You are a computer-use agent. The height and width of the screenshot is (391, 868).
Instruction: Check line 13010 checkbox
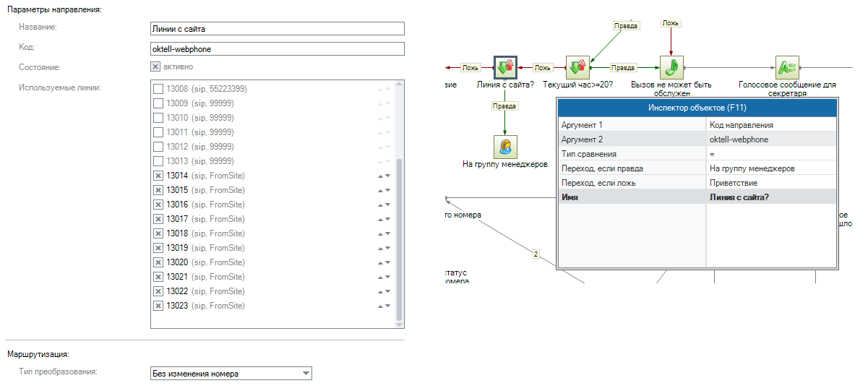point(158,118)
